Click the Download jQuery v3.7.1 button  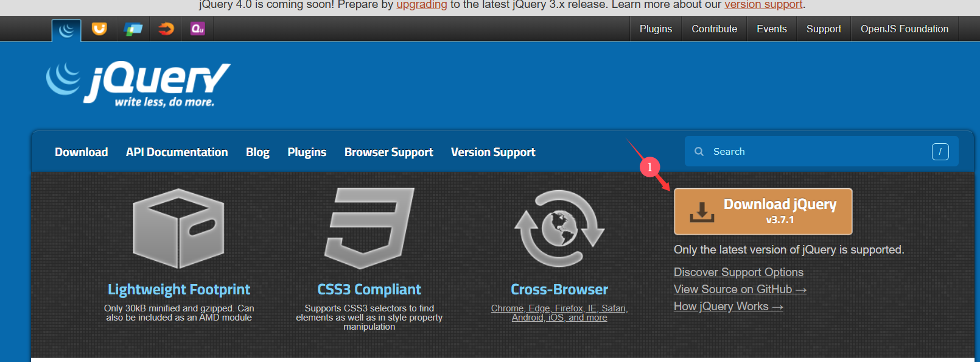click(x=763, y=211)
